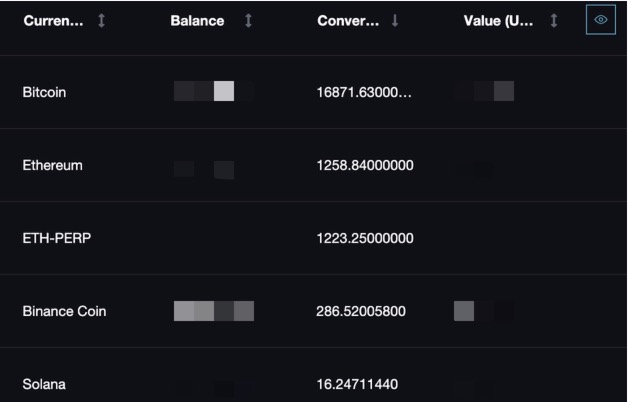The height and width of the screenshot is (402, 628).
Task: Click ETH-PERP's conversion price 1223.25
Action: [364, 238]
